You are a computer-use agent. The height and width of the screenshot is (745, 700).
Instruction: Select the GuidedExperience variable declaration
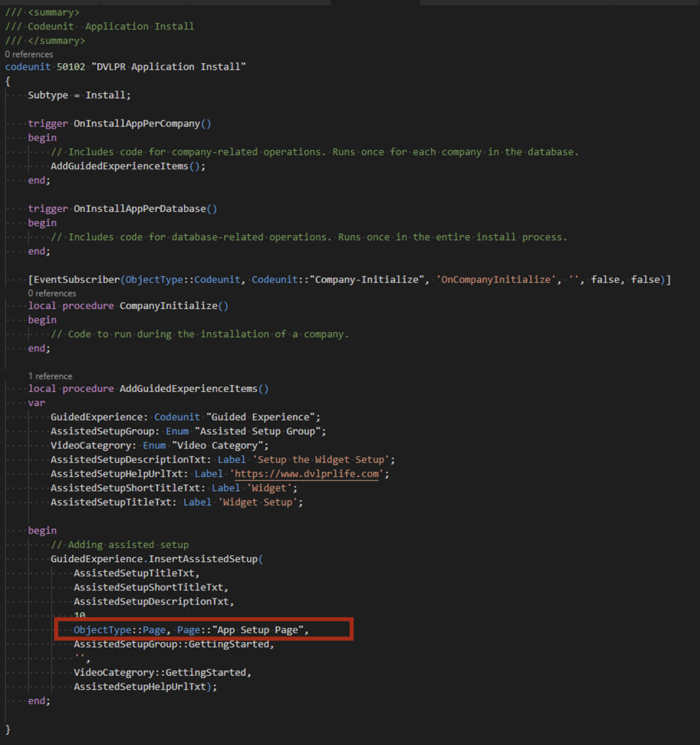[x=184, y=417]
